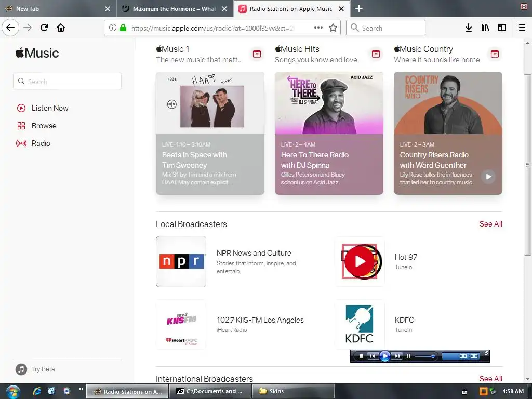This screenshot has width=532, height=399.
Task: Open 102.7 KIIS-FM Los Angeles title
Action: 260,320
